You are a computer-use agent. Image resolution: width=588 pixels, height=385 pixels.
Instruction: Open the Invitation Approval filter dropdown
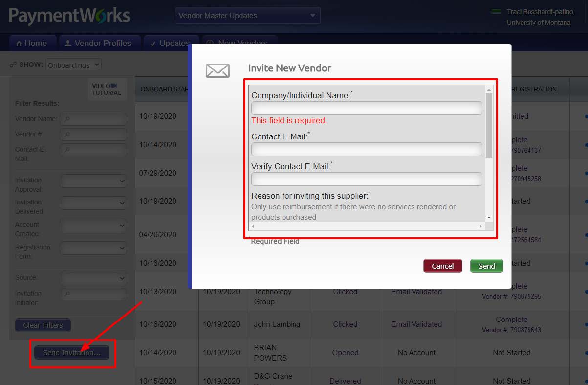click(93, 181)
